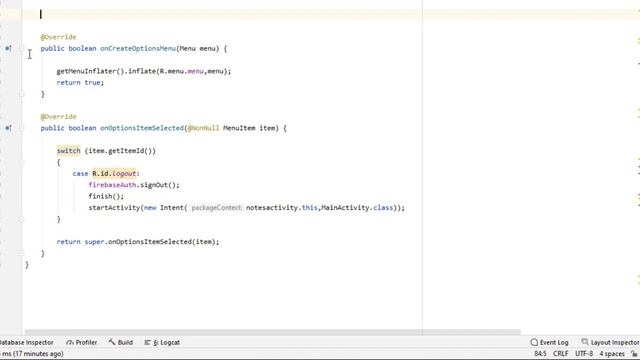Screen dimensions: 640x360
Task: Click the onCreateOptionsMenu method name
Action: pyautogui.click(x=138, y=49)
